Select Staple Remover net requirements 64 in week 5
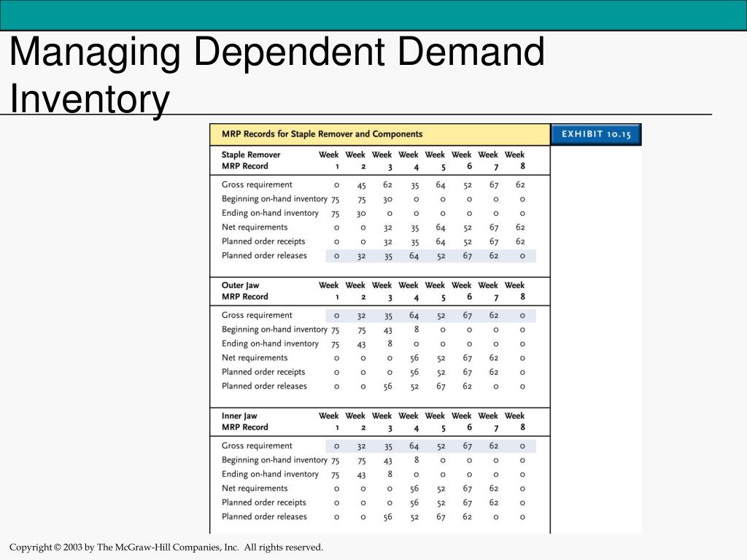Viewport: 747px width, 560px height. point(441,227)
